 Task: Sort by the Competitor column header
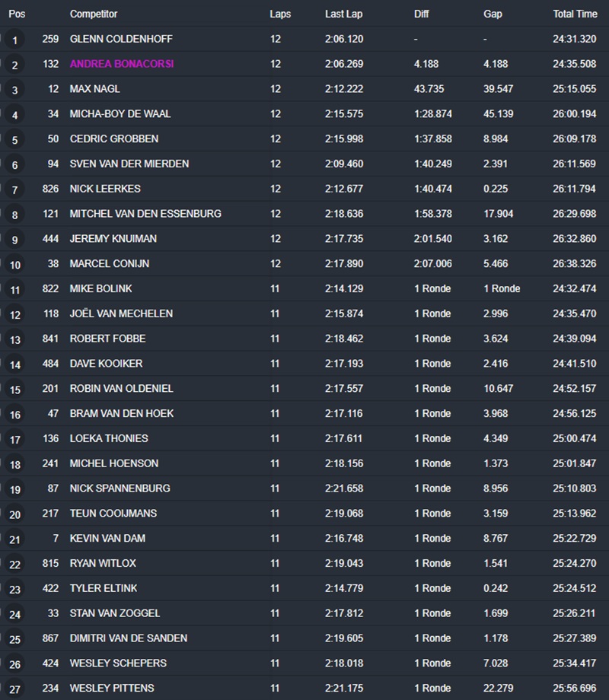(x=94, y=14)
